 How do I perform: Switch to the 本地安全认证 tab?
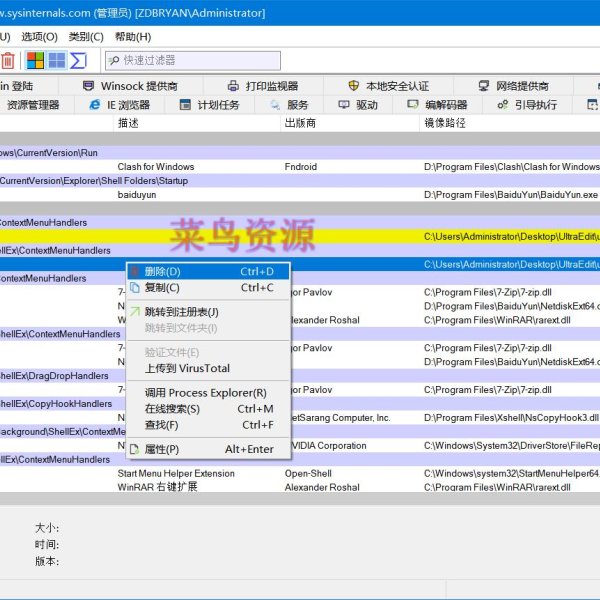coord(389,86)
